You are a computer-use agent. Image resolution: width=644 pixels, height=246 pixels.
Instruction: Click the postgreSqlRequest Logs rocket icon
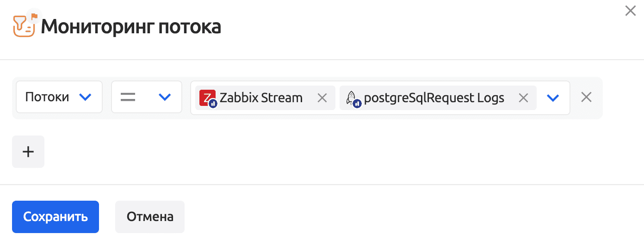point(352,97)
